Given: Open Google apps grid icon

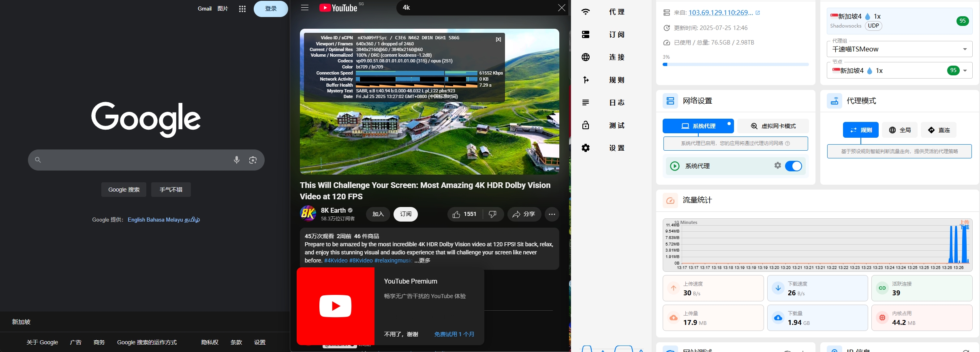Looking at the screenshot, I should click(242, 9).
